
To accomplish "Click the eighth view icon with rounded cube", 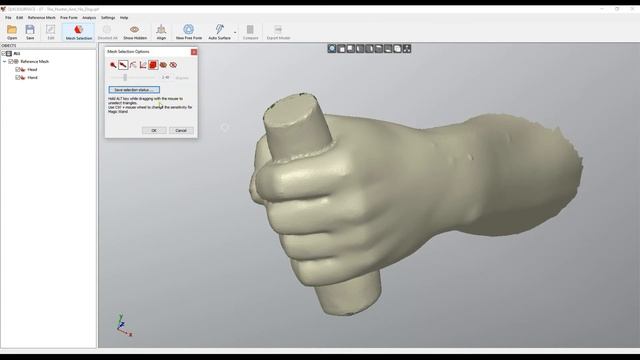I will point(398,49).
